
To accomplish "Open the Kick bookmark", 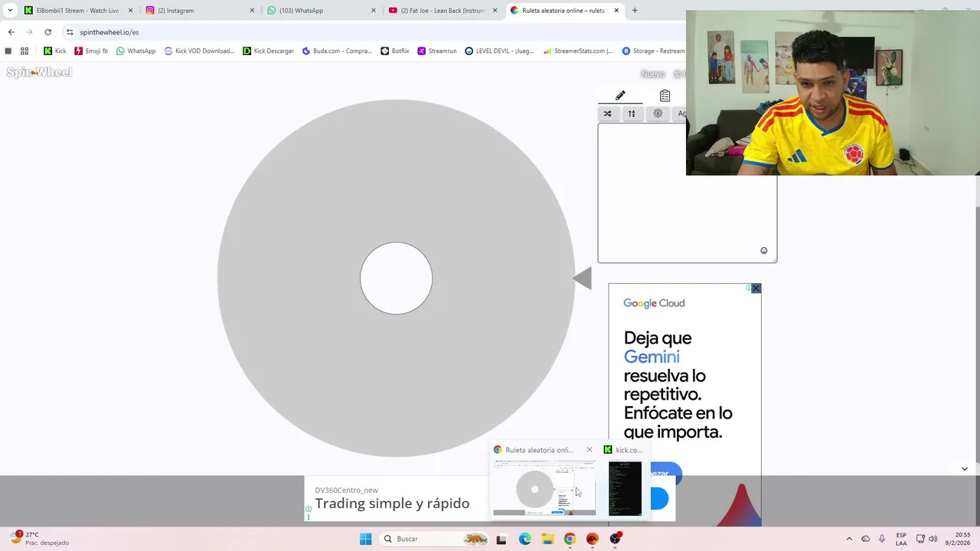I will (54, 51).
